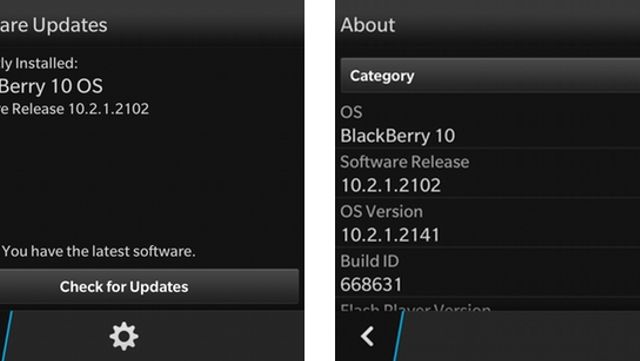Screen dimensions: 640x361
Task: Tap the Berry 10 OS heading on updates screen
Action: pos(51,86)
